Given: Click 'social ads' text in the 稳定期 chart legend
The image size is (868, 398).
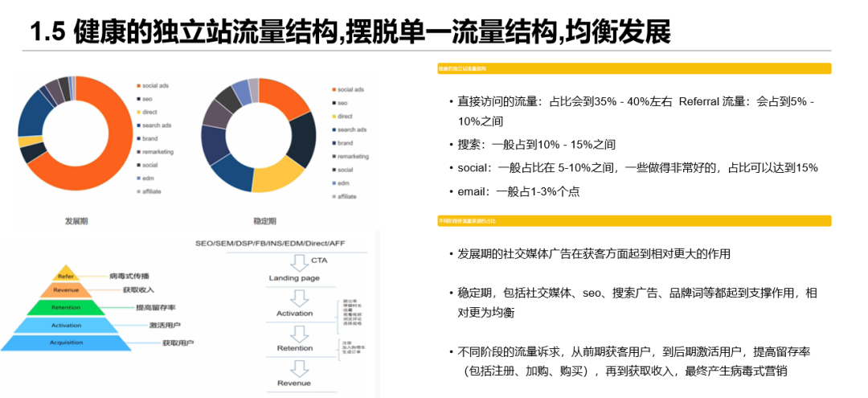Looking at the screenshot, I should pos(351,89).
